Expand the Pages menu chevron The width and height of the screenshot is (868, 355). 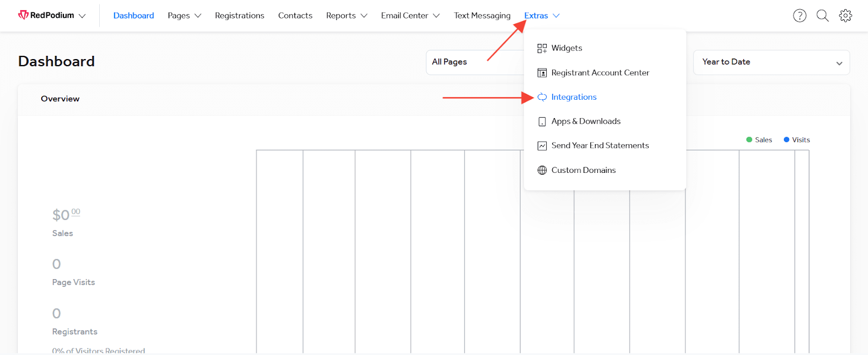(197, 16)
